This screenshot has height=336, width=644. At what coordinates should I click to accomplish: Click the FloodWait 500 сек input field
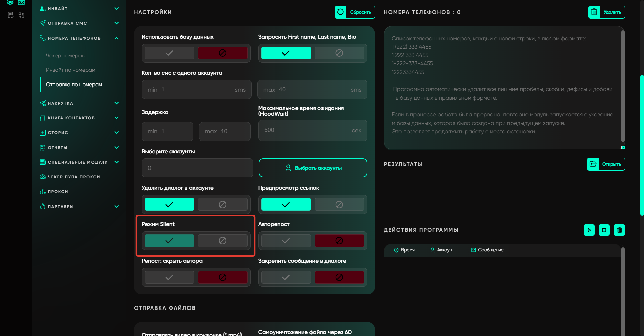(x=307, y=130)
